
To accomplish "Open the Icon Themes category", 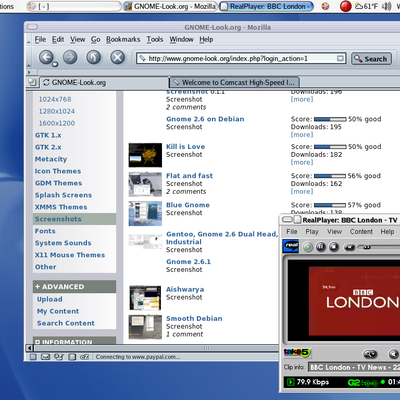I will coord(58,171).
